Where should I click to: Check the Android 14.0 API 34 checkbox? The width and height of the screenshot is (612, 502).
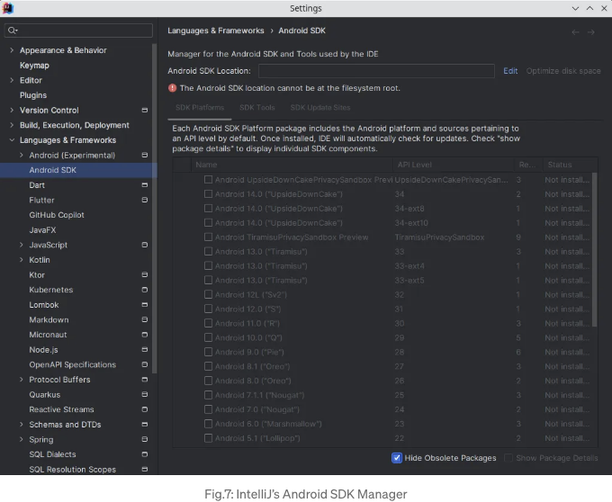pyautogui.click(x=208, y=194)
